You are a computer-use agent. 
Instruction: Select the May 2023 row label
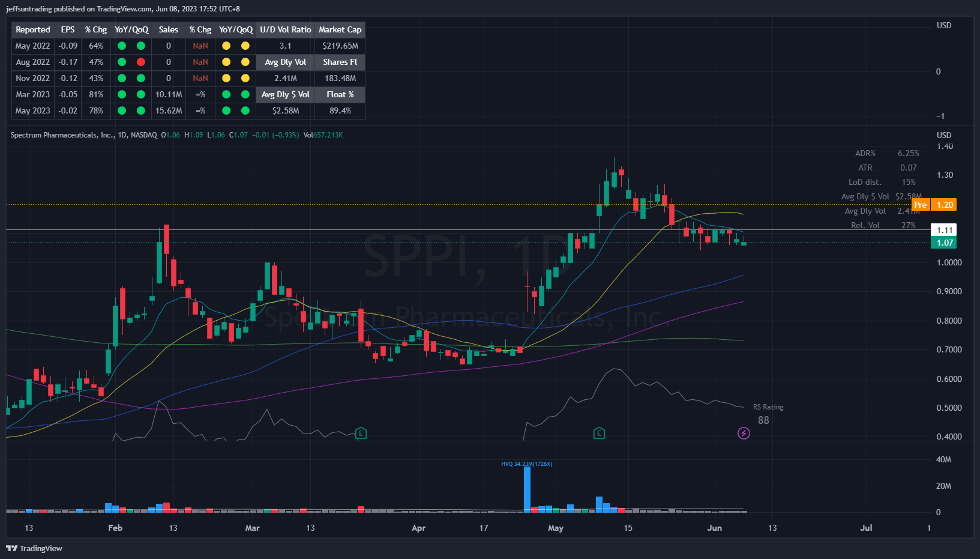click(x=33, y=110)
